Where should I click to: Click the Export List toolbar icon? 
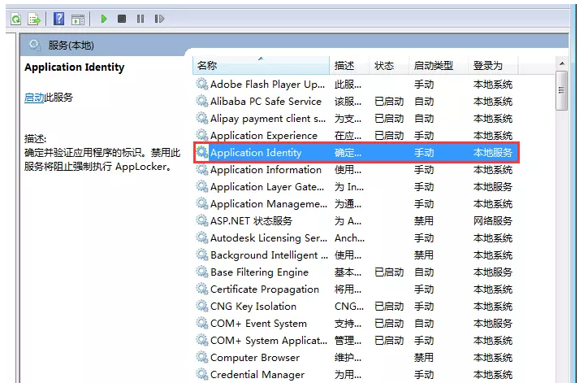(x=34, y=19)
